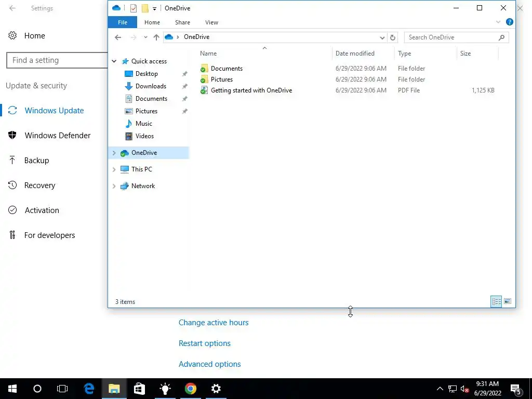Click Advanced options link
The image size is (532, 399).
[x=210, y=364]
